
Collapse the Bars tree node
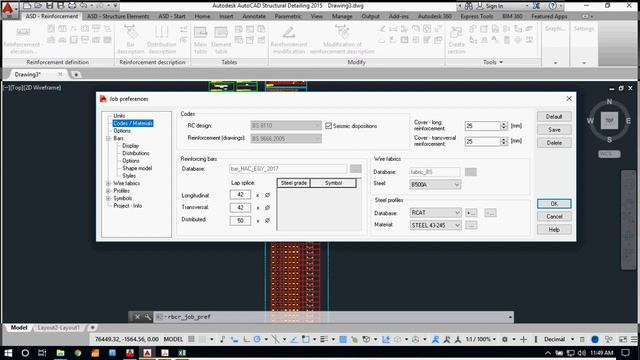coord(109,138)
